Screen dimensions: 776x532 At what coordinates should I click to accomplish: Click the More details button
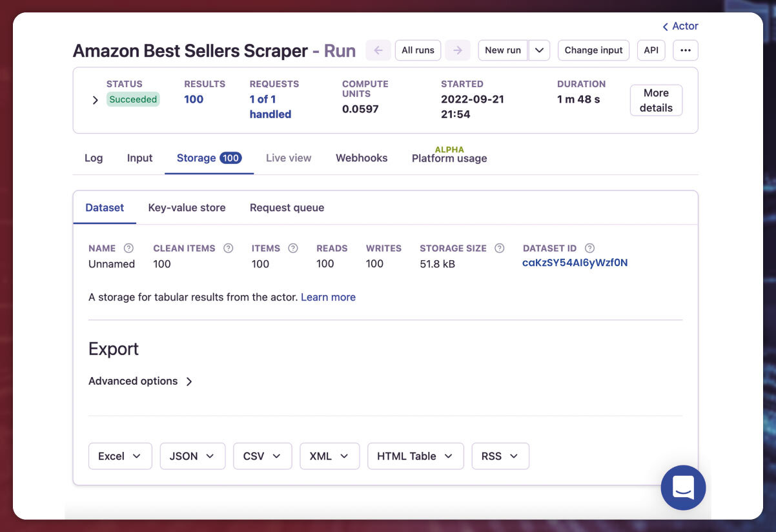[x=656, y=100]
